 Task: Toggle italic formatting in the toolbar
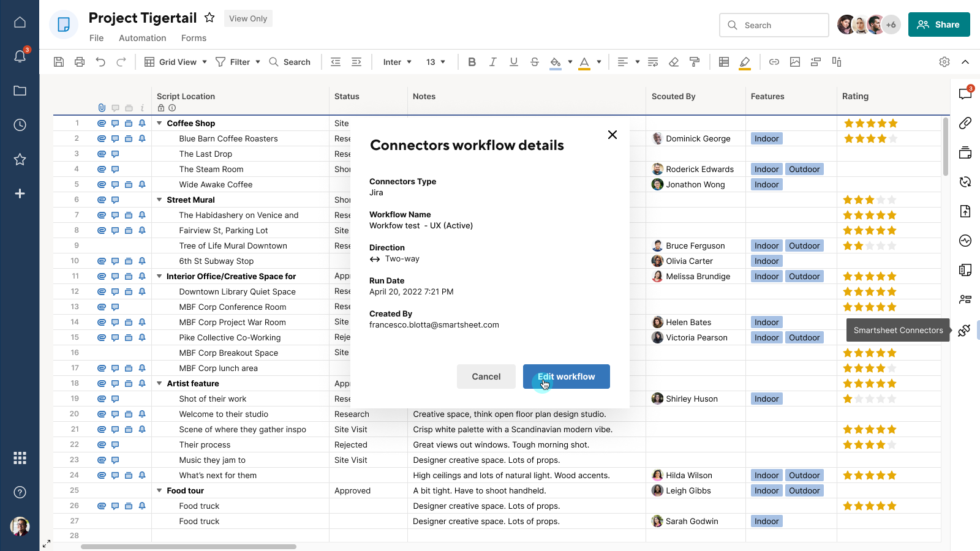[492, 62]
